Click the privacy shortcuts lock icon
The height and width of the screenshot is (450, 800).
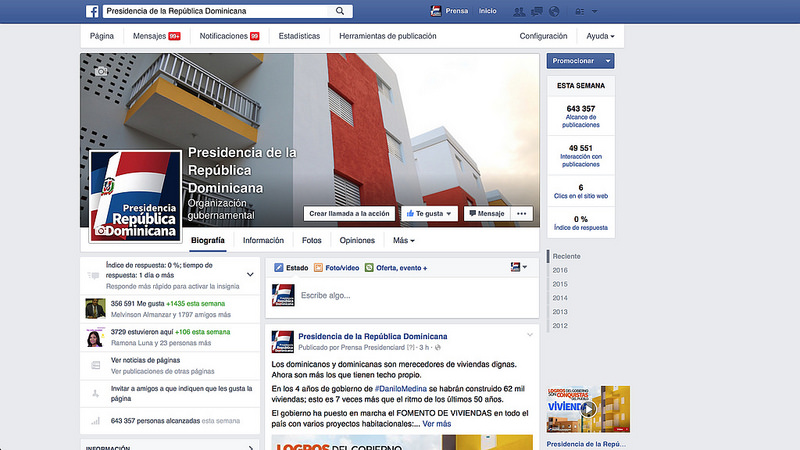[580, 11]
